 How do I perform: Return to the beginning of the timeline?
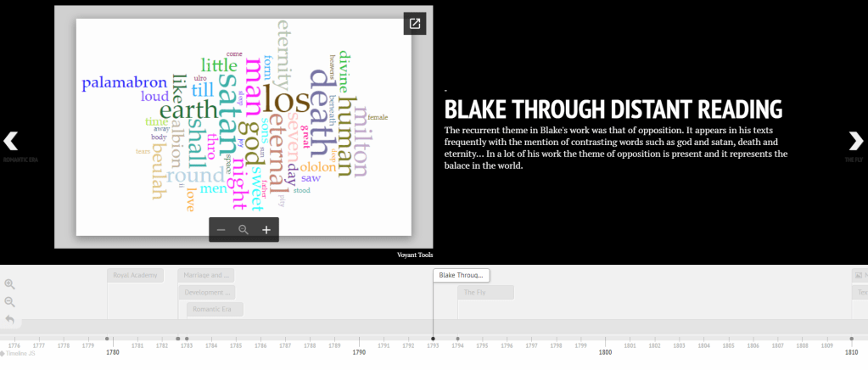(10, 319)
